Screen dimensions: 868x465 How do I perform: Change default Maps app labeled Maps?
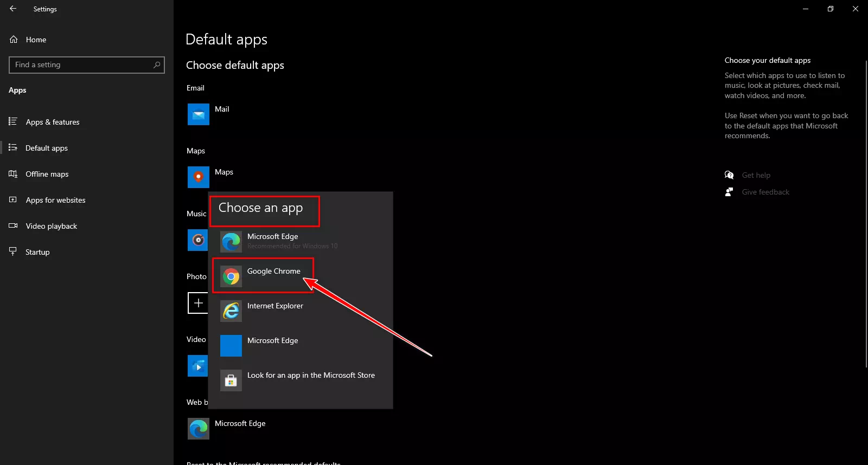click(224, 172)
